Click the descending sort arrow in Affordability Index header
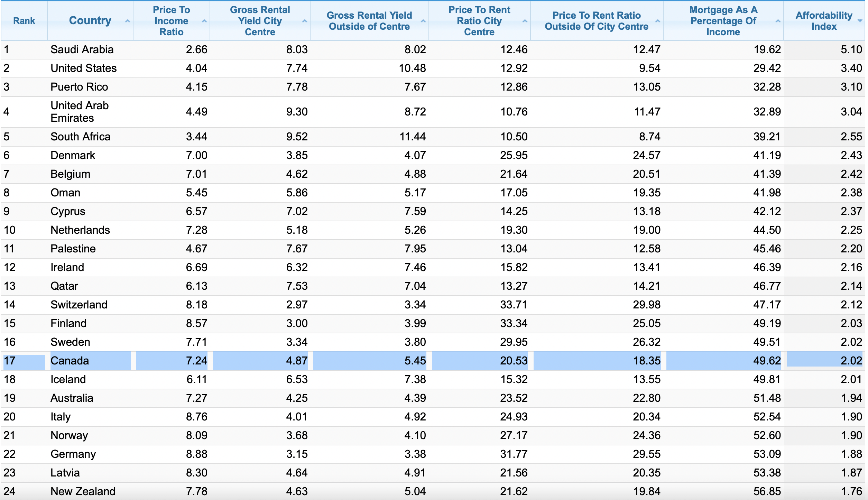The width and height of the screenshot is (868, 500). [860, 21]
